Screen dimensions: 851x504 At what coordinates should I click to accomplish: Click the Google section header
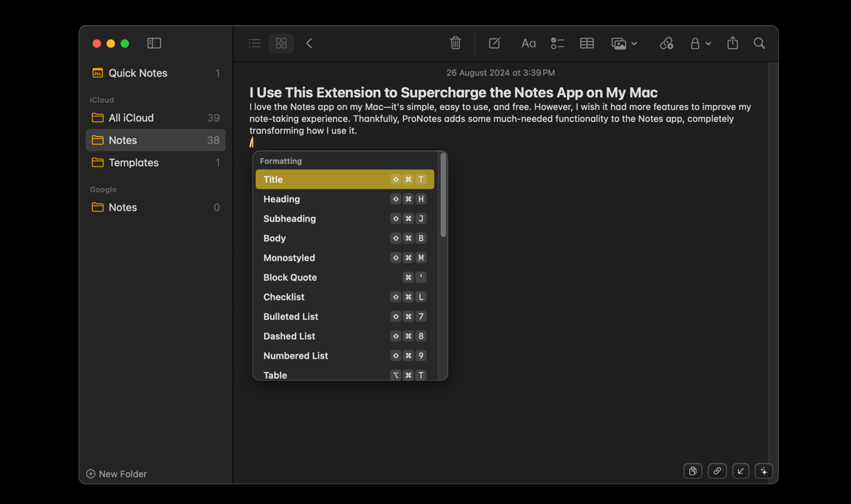[103, 189]
